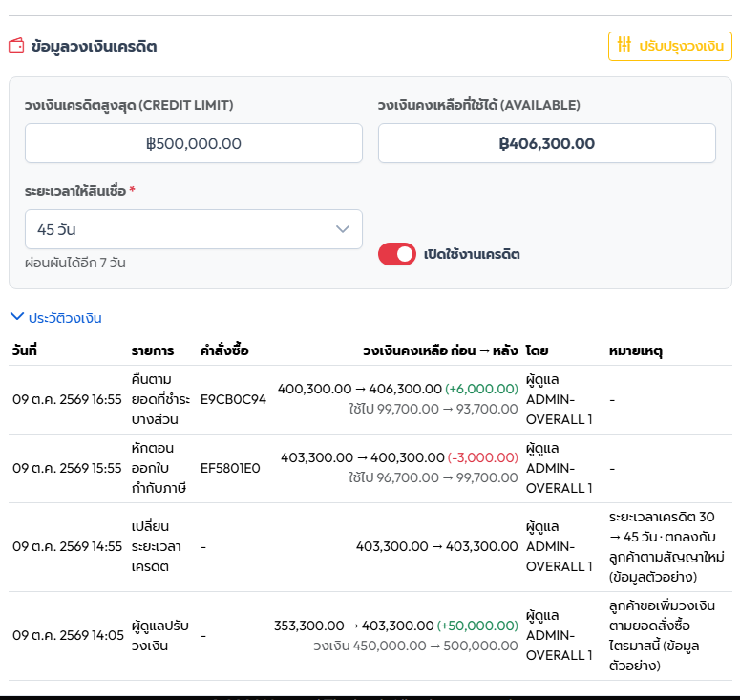Collapse the ประวัติวงเงิน history section
The image size is (740, 700).
click(x=55, y=318)
